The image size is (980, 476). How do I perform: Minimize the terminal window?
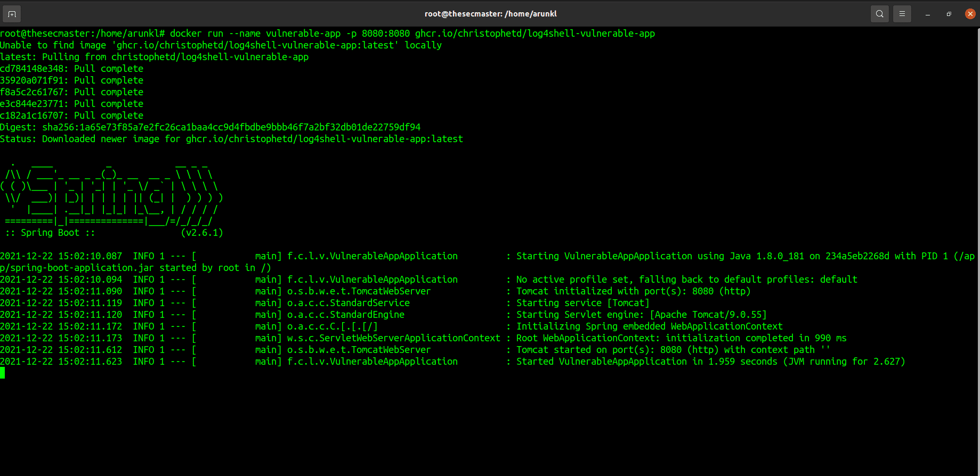pyautogui.click(x=928, y=14)
